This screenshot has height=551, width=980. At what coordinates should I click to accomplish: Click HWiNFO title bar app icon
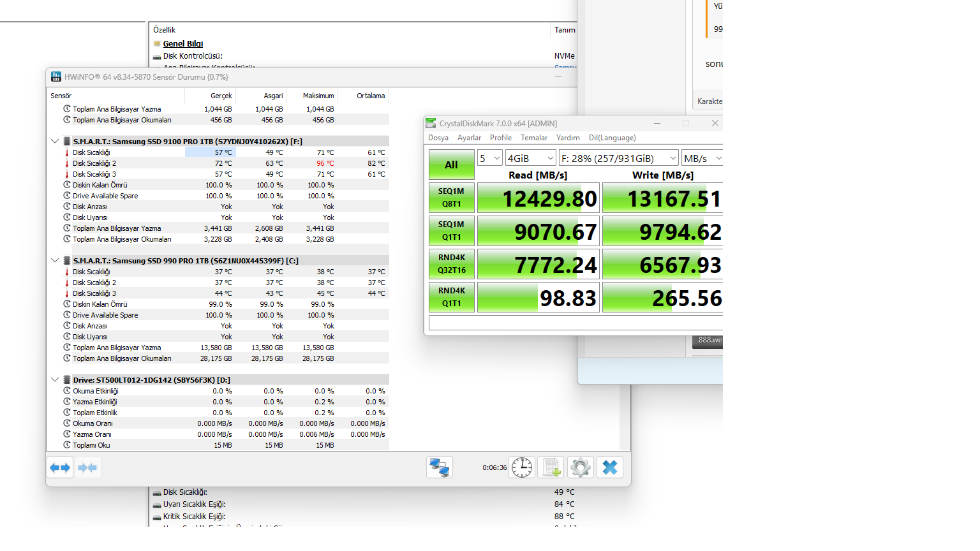tap(56, 77)
